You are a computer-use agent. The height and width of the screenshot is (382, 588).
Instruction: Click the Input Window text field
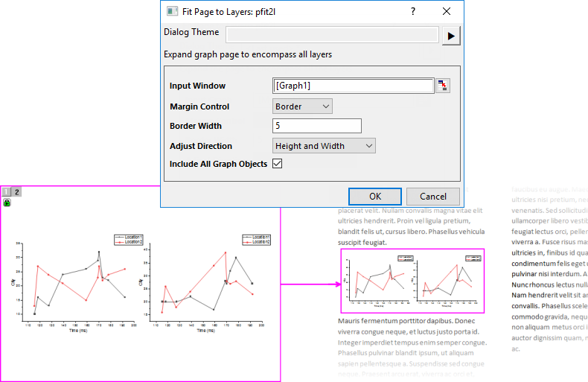353,86
